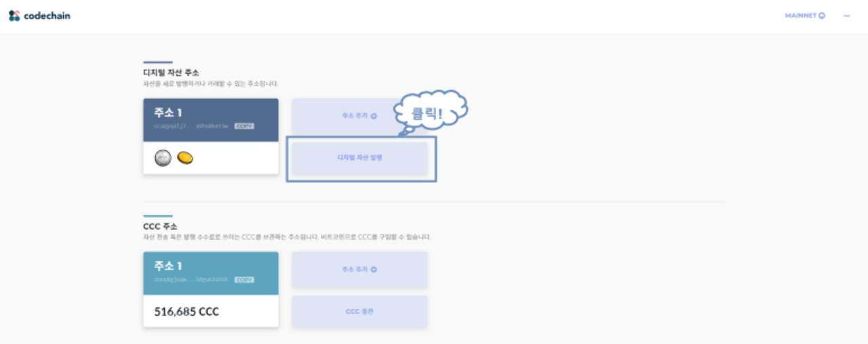
Task: Click the plus icon in CCC 주소 추가
Action: (x=374, y=269)
